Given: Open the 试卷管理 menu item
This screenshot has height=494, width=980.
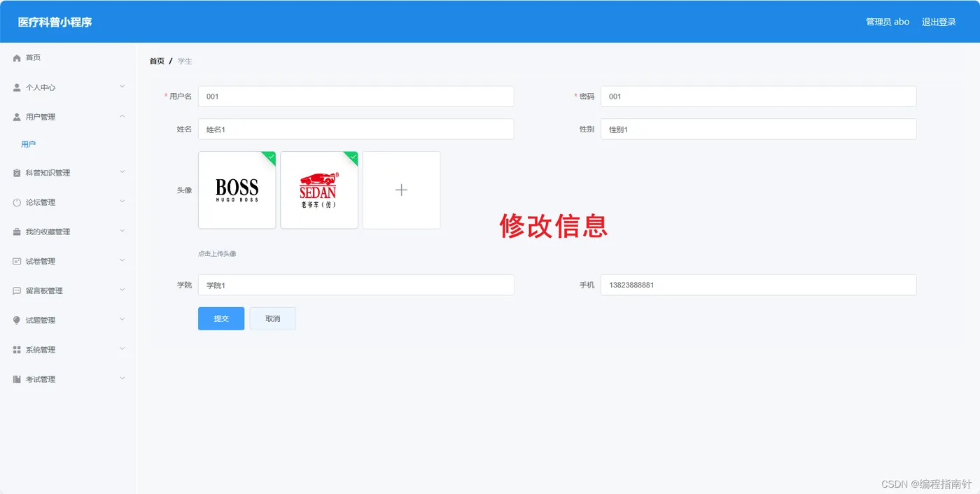Looking at the screenshot, I should pyautogui.click(x=68, y=261).
